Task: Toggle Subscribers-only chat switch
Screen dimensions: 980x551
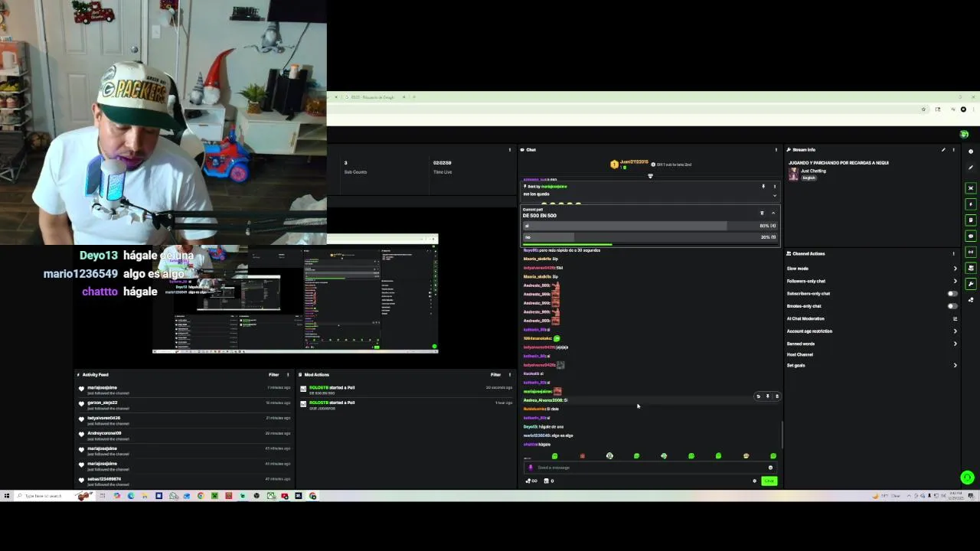Action: (952, 293)
